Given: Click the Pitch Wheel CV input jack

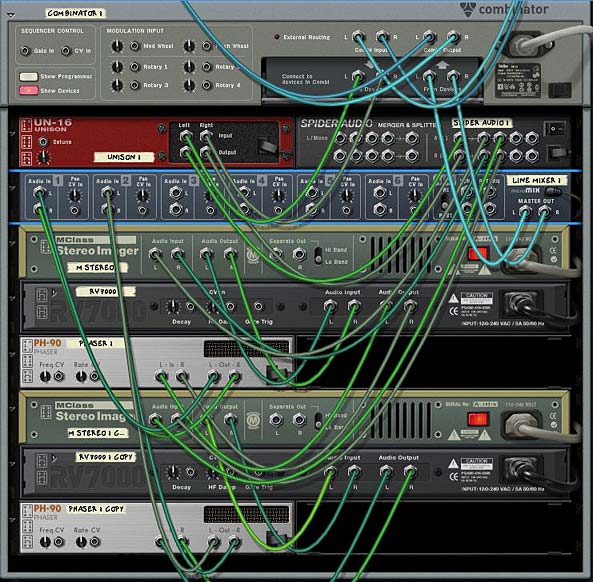Looking at the screenshot, I should click(x=206, y=46).
